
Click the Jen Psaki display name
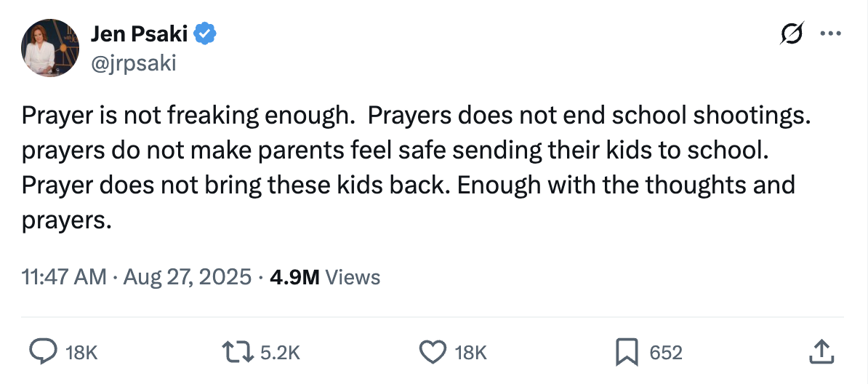click(140, 33)
